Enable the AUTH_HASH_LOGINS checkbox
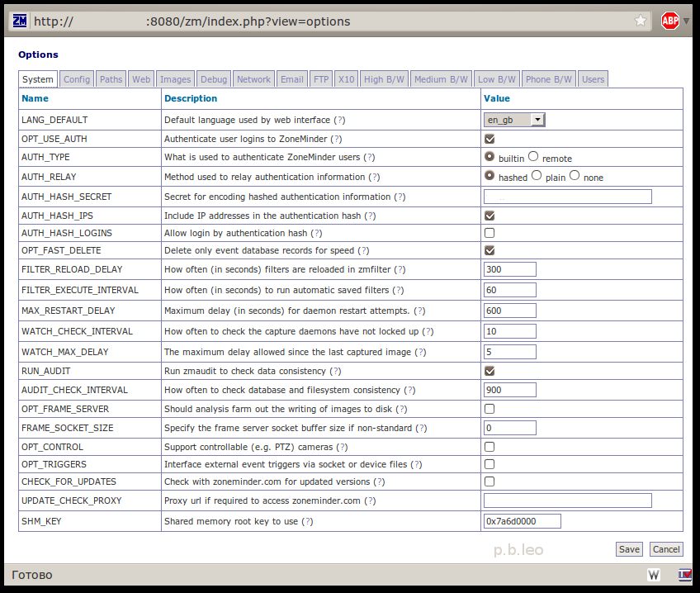700x593 pixels. pos(490,233)
